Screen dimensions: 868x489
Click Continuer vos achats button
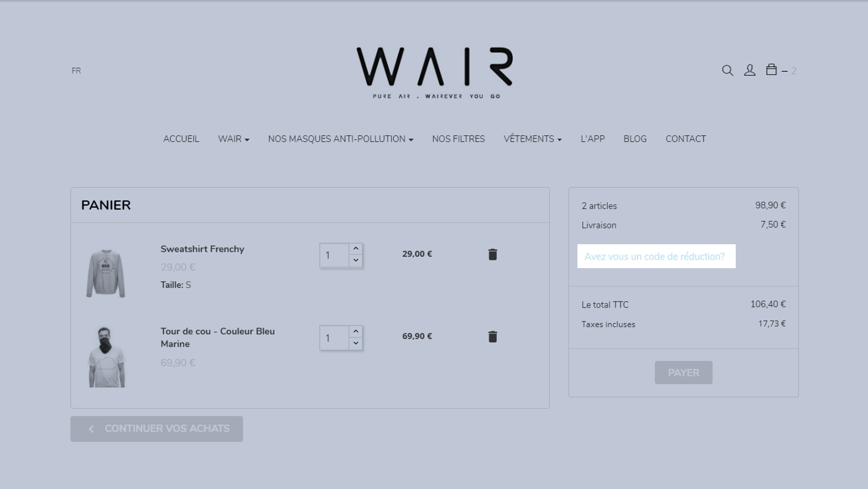click(x=157, y=429)
